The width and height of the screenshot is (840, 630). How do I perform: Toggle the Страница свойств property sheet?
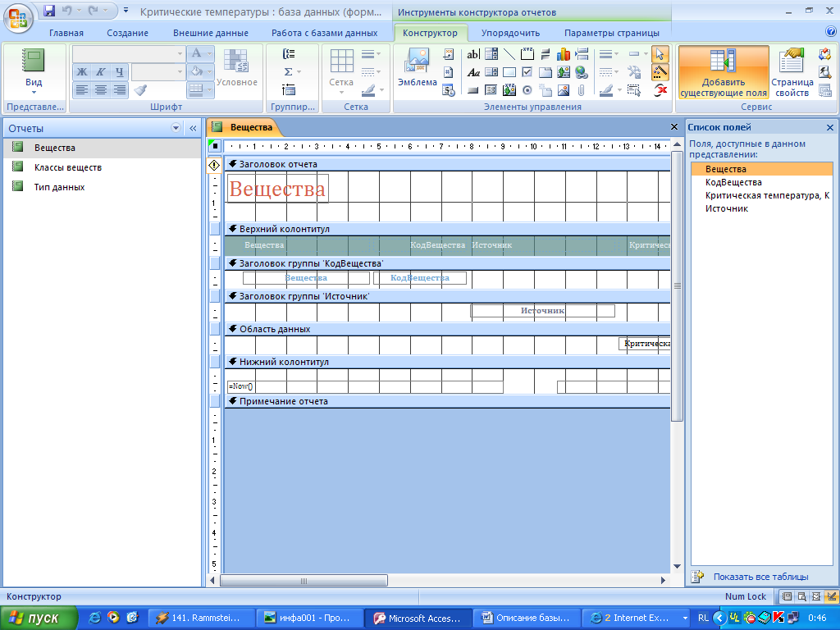(792, 72)
